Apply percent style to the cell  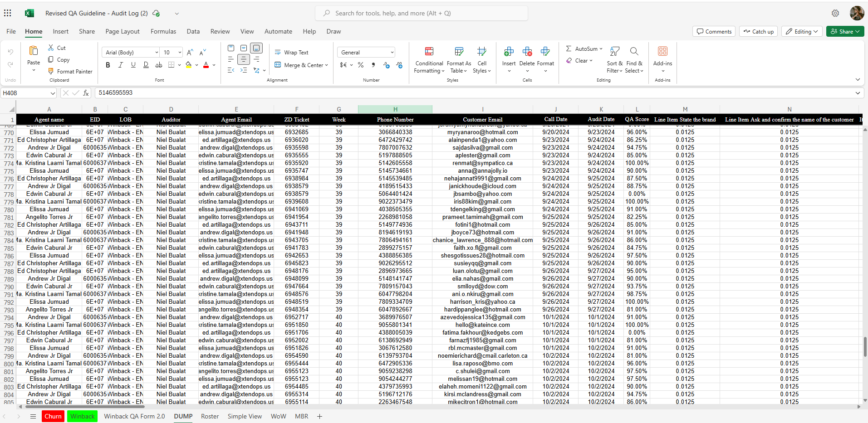[x=361, y=65]
